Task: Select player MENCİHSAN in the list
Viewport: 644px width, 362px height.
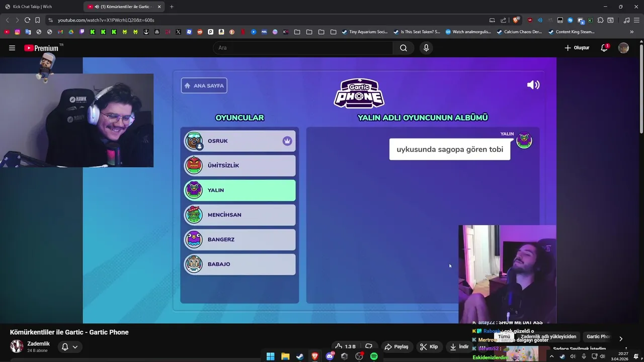Action: [239, 215]
